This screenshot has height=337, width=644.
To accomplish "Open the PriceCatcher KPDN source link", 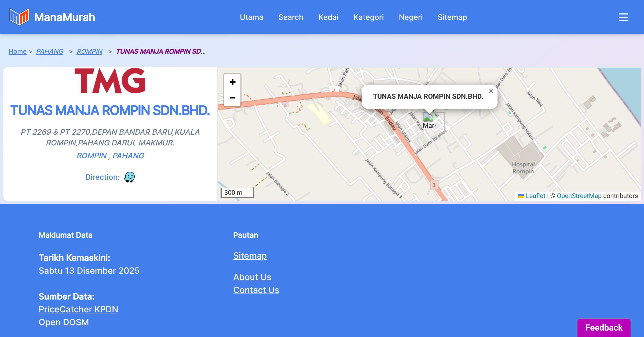I will tap(78, 309).
